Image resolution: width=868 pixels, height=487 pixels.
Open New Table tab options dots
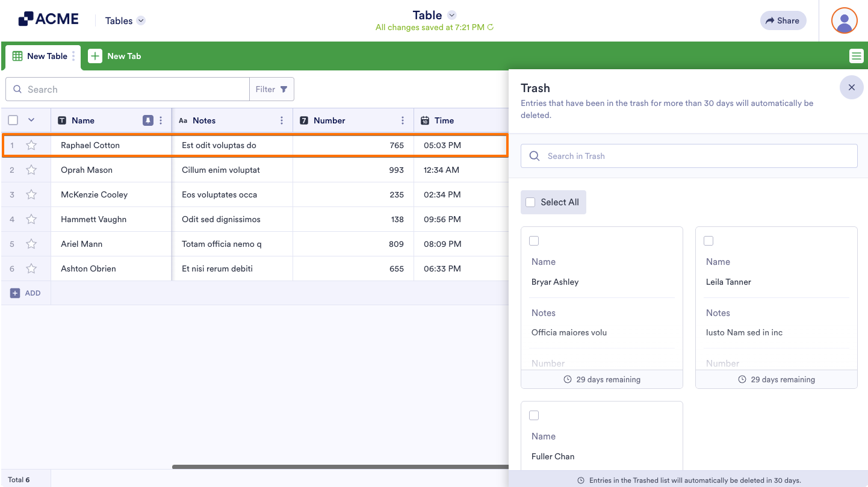[x=74, y=56]
